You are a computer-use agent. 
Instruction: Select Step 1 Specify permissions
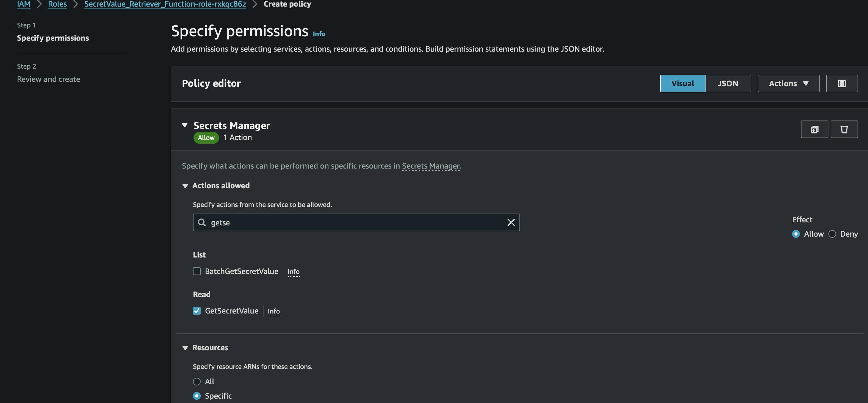coord(53,38)
